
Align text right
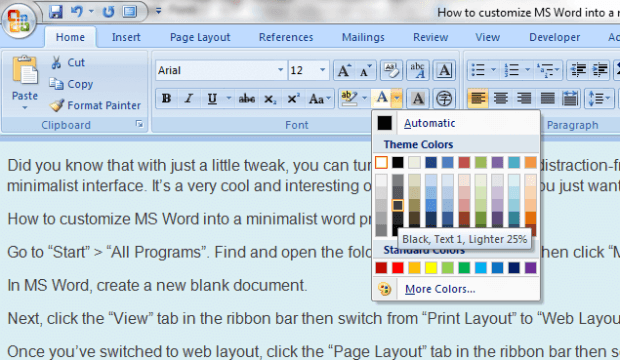tap(524, 98)
